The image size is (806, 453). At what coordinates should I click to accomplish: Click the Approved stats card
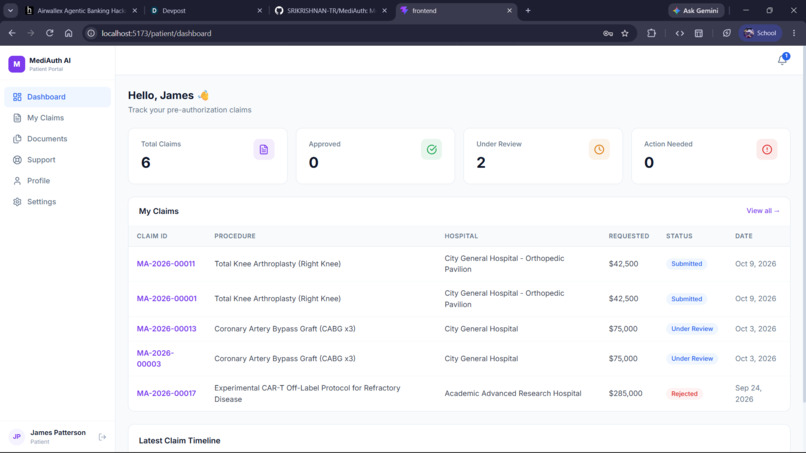tap(375, 156)
